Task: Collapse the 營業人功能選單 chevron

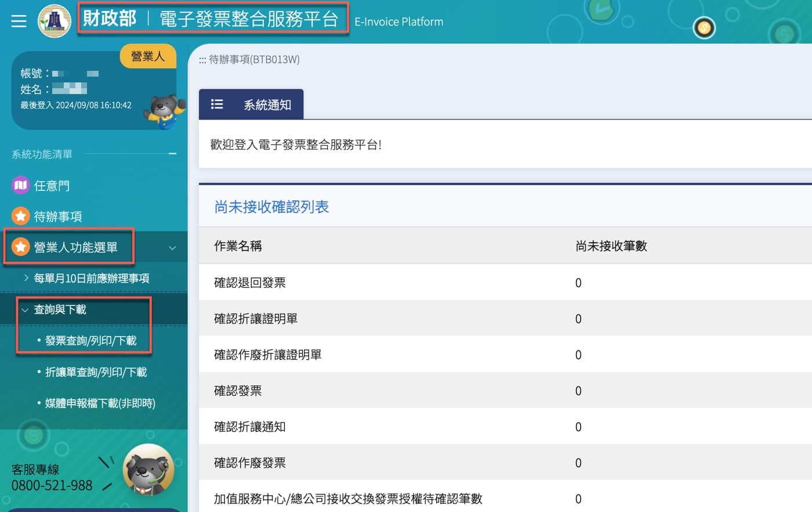Action: pos(172,248)
